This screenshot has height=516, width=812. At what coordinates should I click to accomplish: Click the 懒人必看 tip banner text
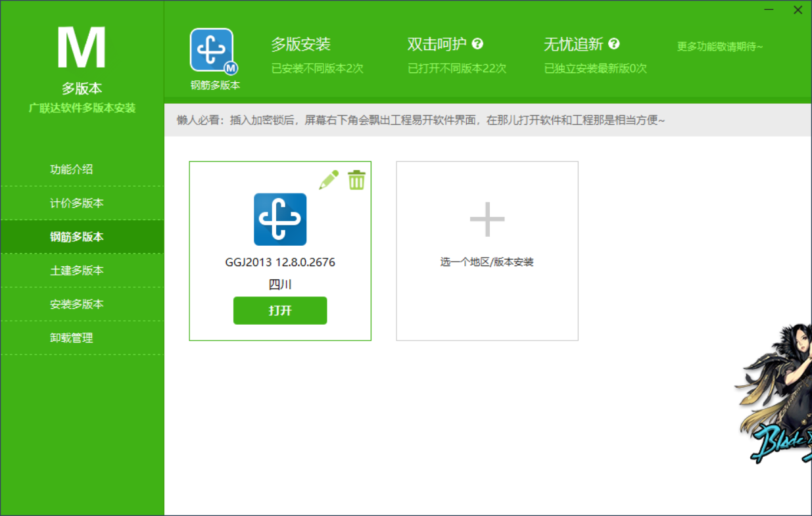coord(421,120)
